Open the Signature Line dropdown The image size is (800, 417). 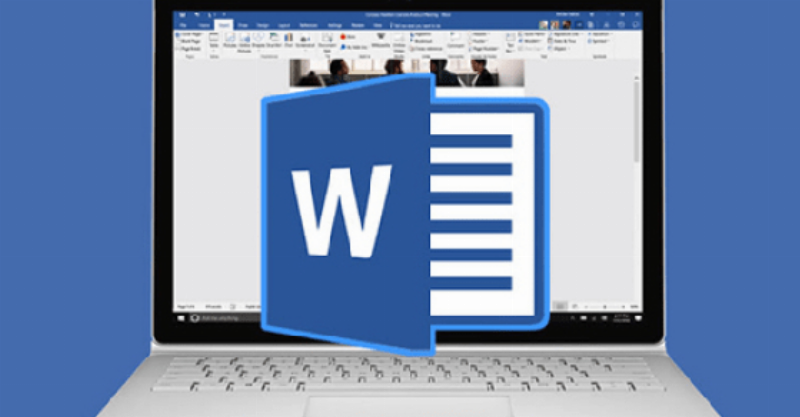(567, 34)
